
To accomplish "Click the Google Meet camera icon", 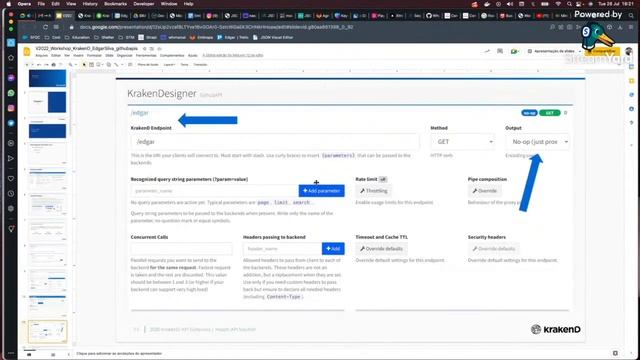I will pos(514,51).
